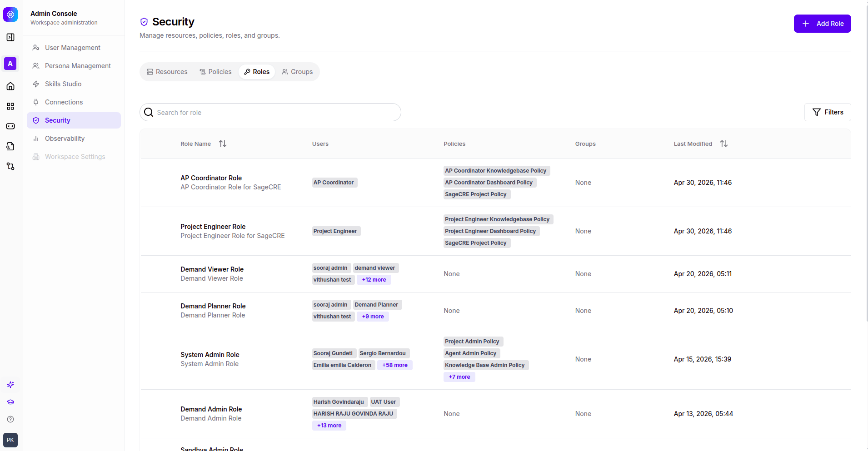868x451 pixels.
Task: Focus the Search for role field
Action: click(270, 112)
